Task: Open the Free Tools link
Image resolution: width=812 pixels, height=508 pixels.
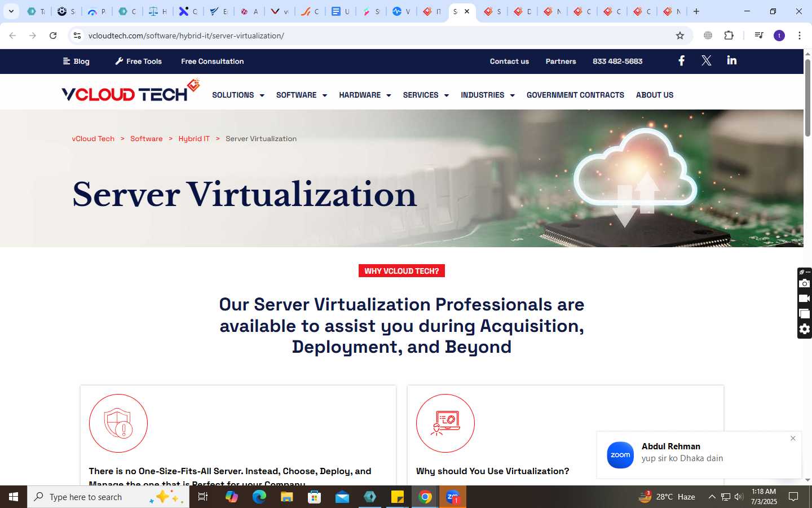Action: (138, 61)
